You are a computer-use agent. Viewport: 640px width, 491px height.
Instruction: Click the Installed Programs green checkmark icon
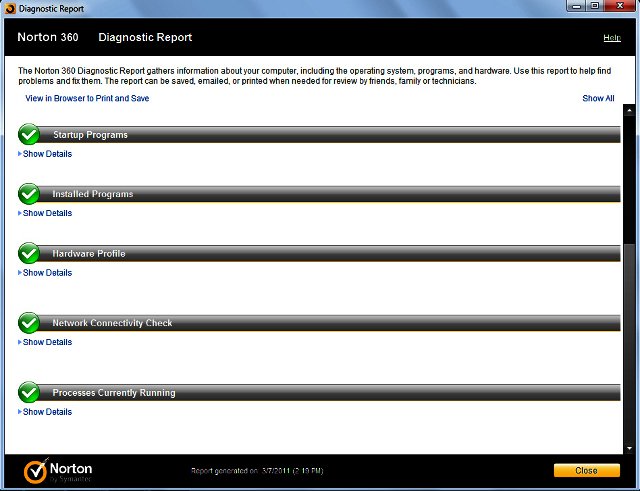29,193
